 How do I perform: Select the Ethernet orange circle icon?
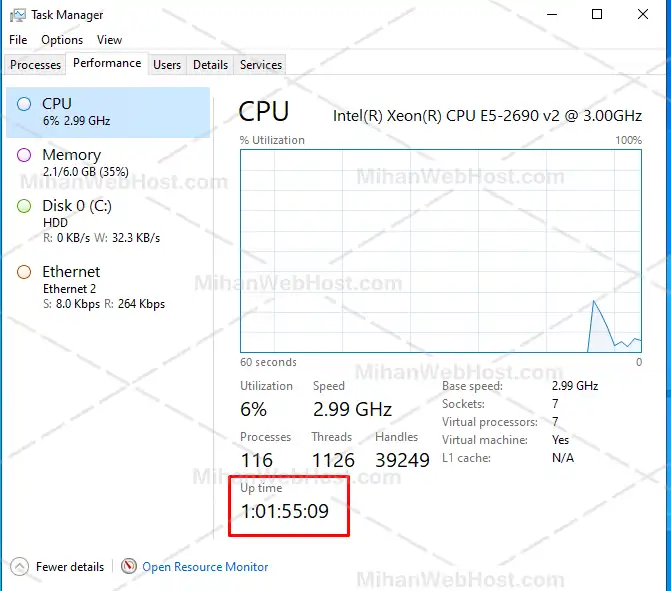[x=24, y=272]
